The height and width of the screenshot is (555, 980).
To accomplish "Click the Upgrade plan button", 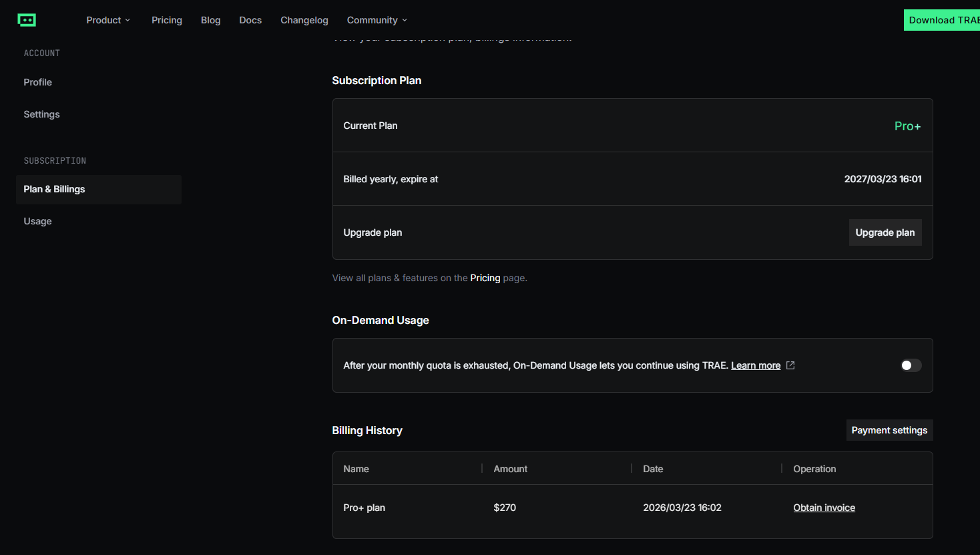I will [885, 232].
